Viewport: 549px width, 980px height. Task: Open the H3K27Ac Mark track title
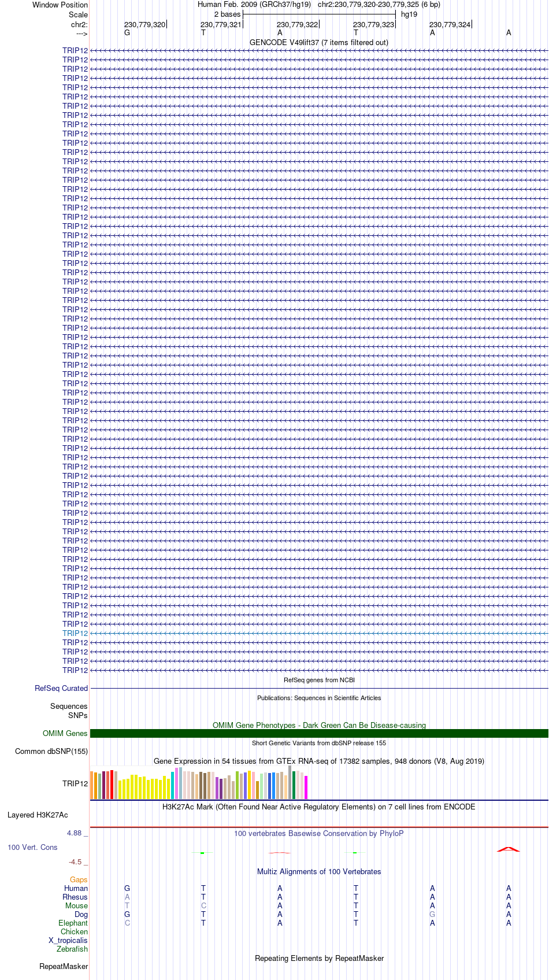[319, 807]
